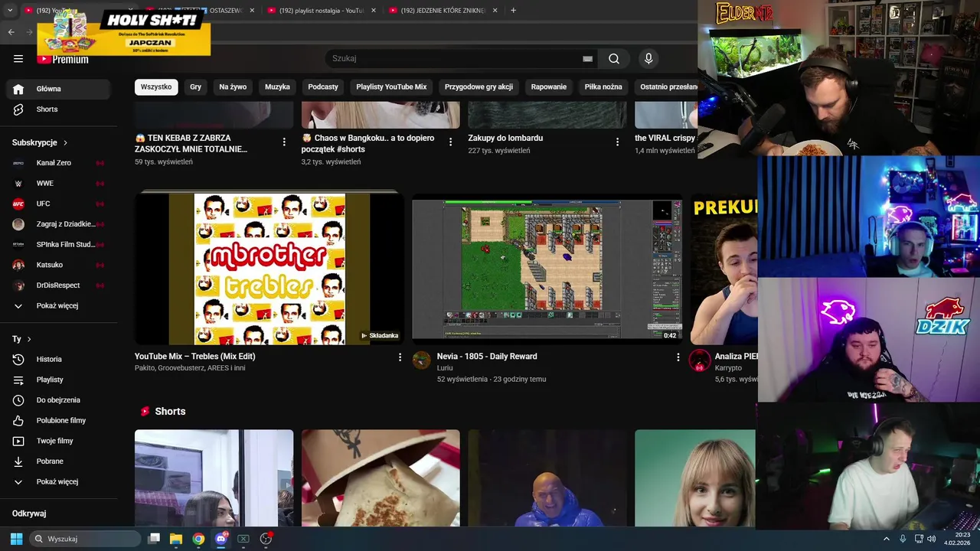Open the volume control in the tray
This screenshot has height=551, width=980.
(932, 539)
